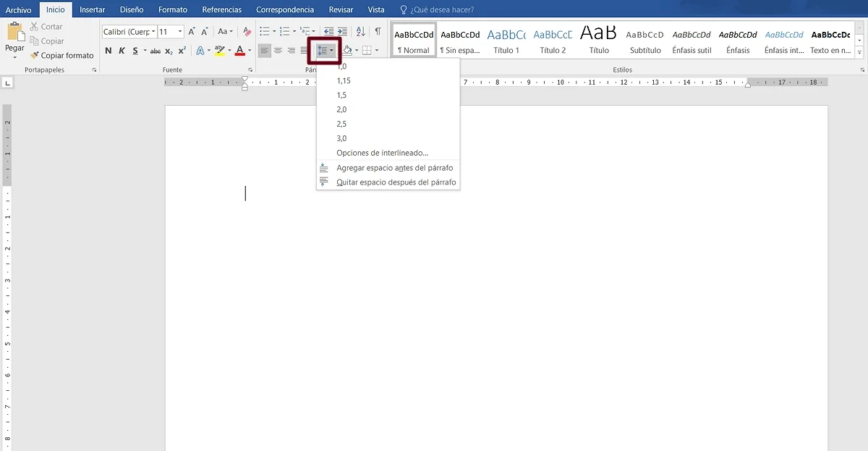Choose 3,0 line spacing

(x=388, y=138)
